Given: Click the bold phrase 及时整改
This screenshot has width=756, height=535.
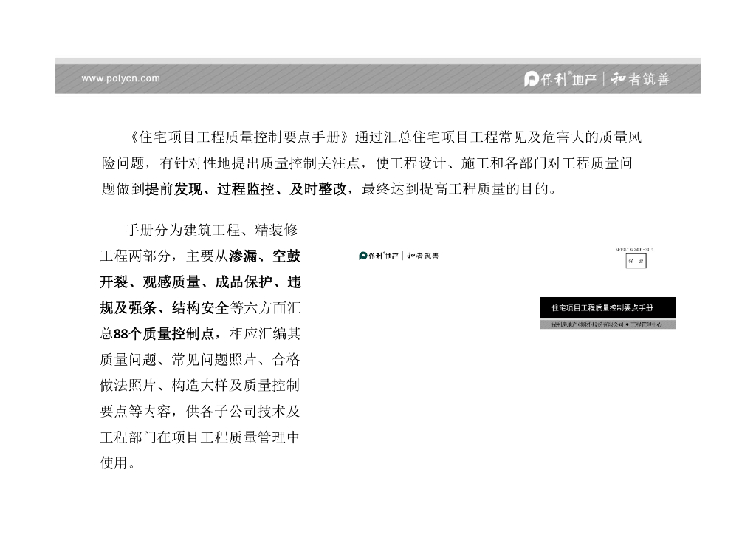Looking at the screenshot, I should (318, 188).
